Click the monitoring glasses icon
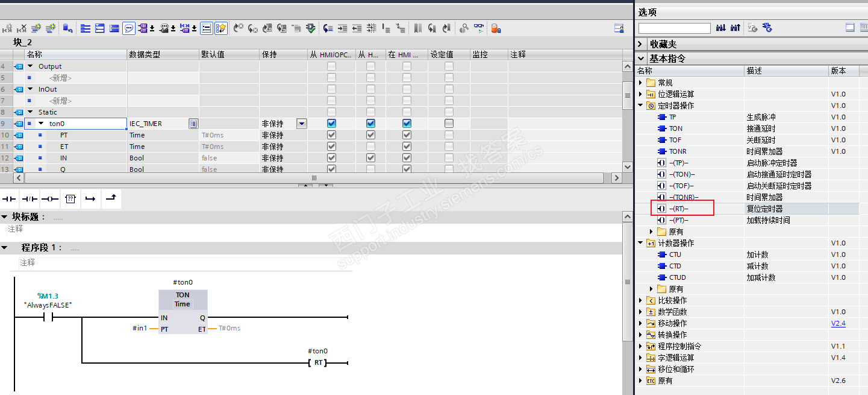The image size is (868, 395). [479, 28]
